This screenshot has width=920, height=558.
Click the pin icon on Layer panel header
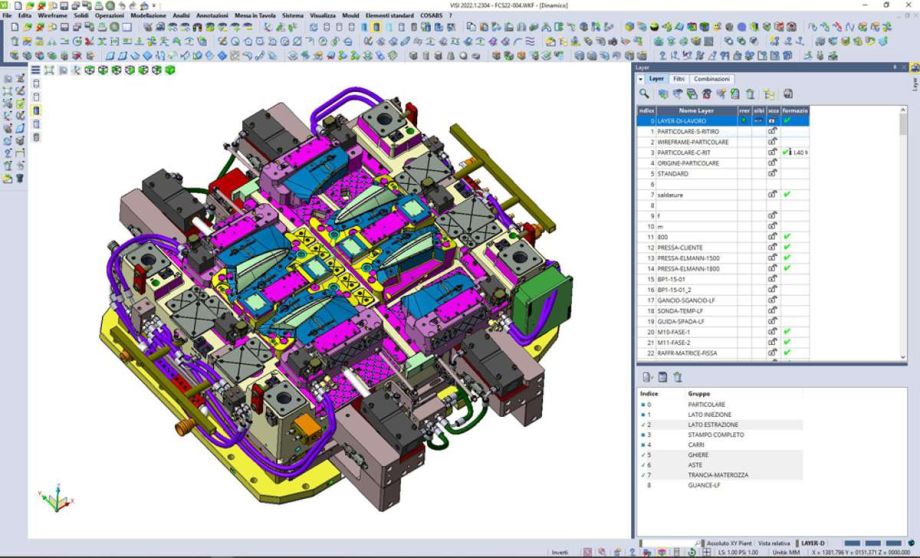pos(895,67)
